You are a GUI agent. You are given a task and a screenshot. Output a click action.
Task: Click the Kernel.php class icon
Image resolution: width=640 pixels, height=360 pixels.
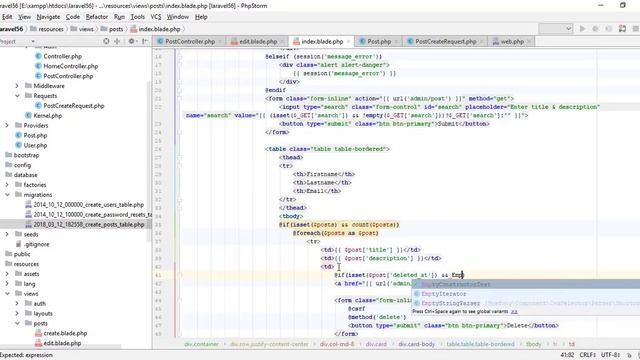(x=28, y=116)
